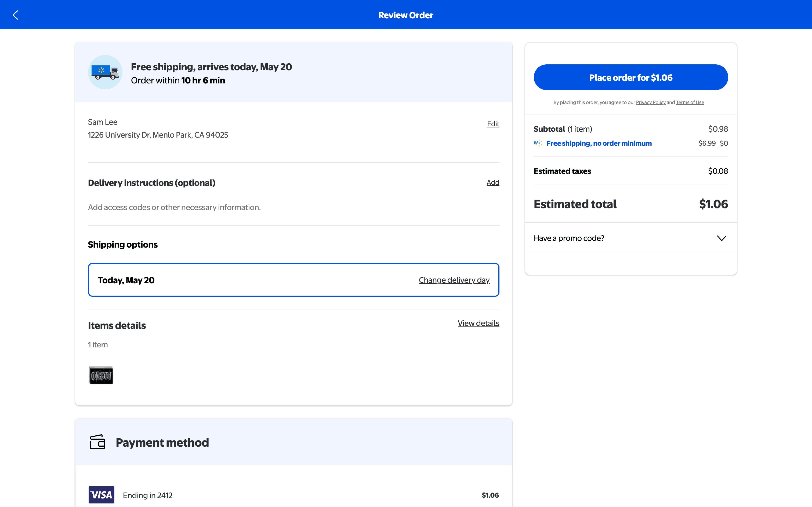
Task: View details of order items
Action: pos(478,323)
